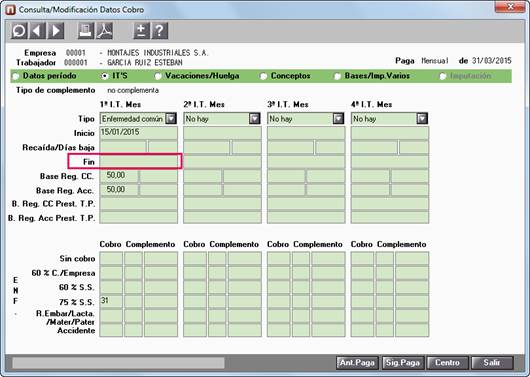Click Ant.Paga button
530x377 pixels.
[357, 363]
